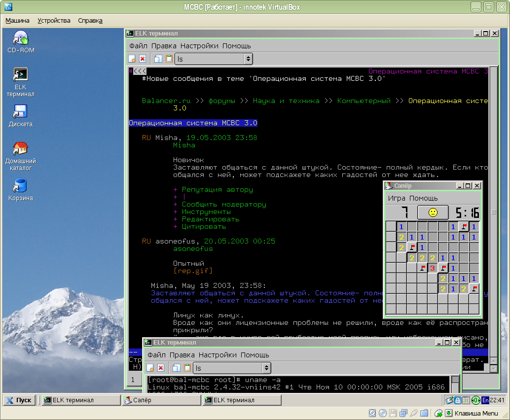Follow Репутация автору link
Screen dimensions: 510x420
218,189
